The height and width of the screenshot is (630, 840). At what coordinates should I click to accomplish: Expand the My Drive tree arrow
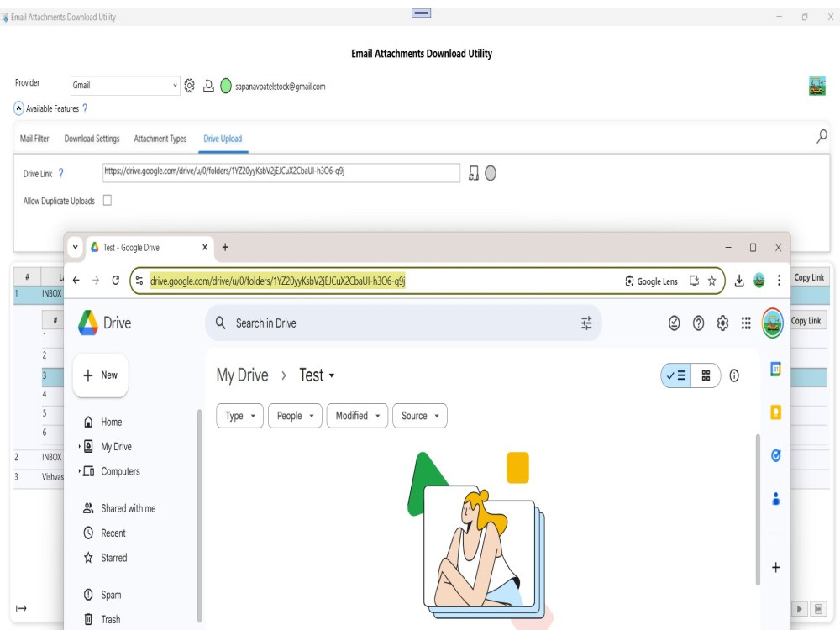coord(79,446)
